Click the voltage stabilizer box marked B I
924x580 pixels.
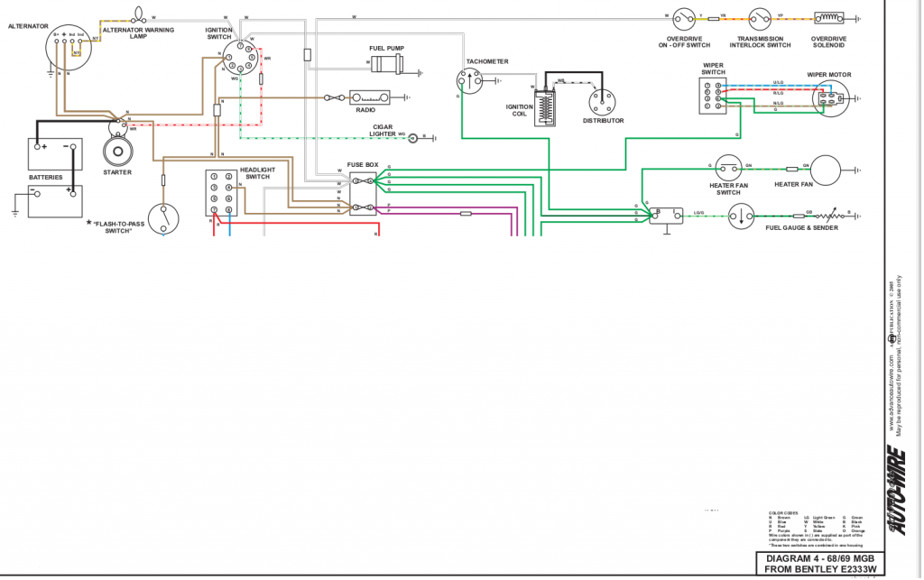(666, 216)
